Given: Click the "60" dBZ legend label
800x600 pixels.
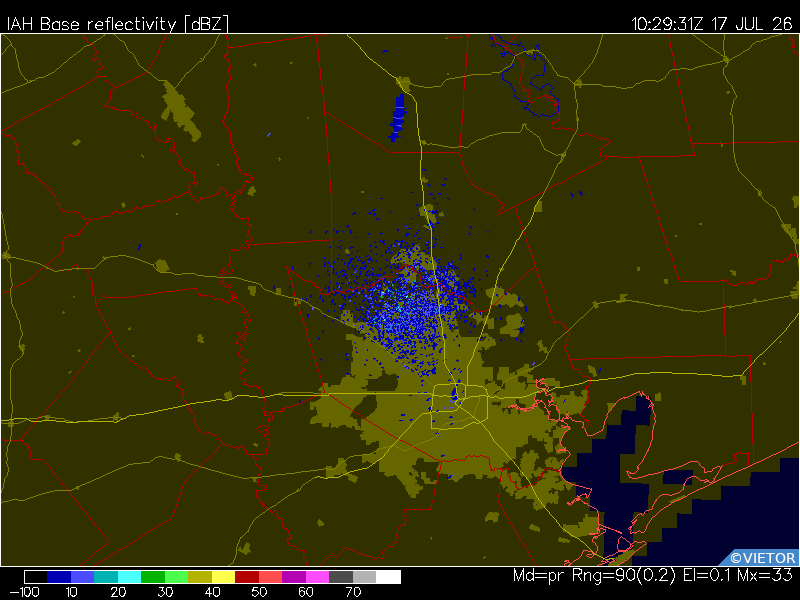Looking at the screenshot, I should pos(306,592).
